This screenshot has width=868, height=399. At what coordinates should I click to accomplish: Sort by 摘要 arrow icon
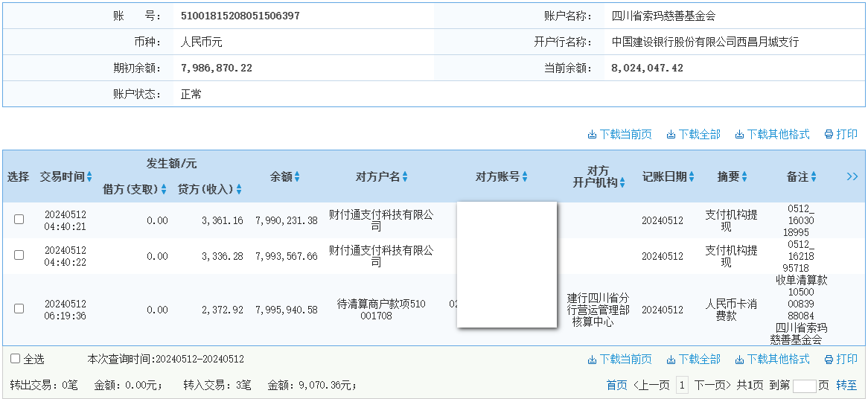coord(744,177)
